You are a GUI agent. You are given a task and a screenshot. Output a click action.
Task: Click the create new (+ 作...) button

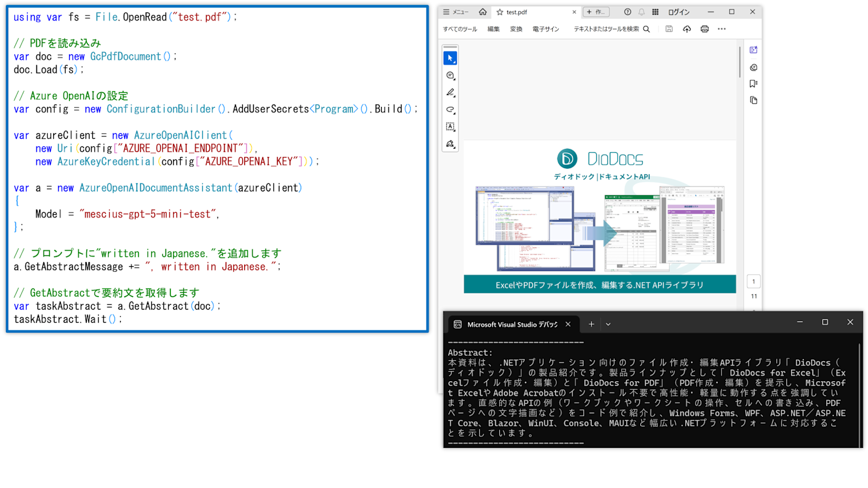pos(596,12)
